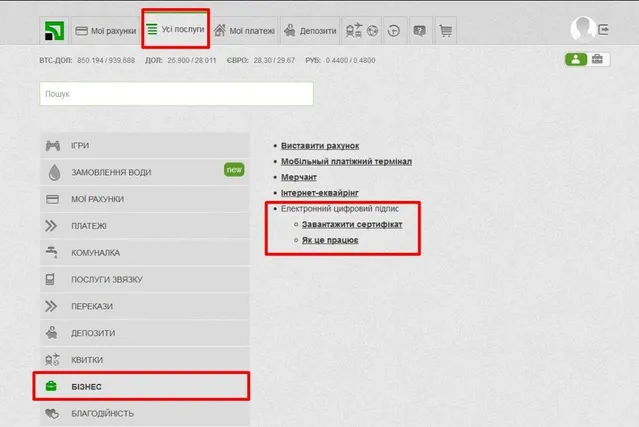Switch to business mode briefcase toggle
The height and width of the screenshot is (427, 639).
pyautogui.click(x=598, y=60)
